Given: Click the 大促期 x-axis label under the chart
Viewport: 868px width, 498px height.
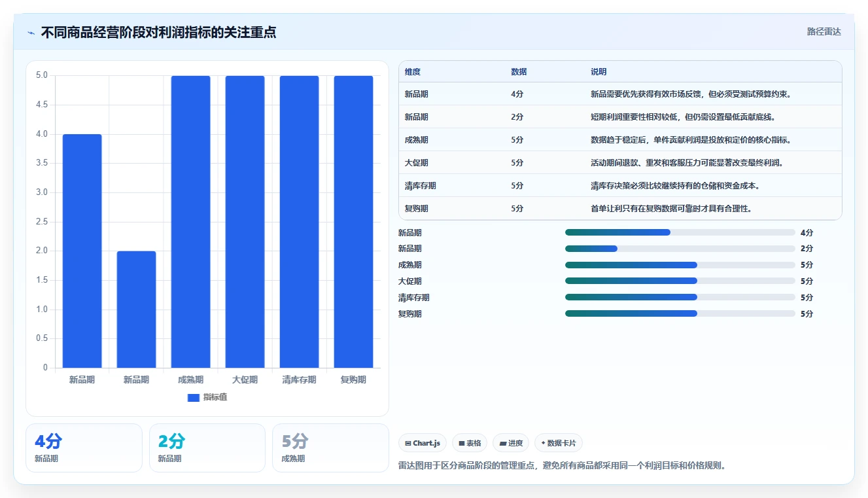Looking at the screenshot, I should [245, 380].
